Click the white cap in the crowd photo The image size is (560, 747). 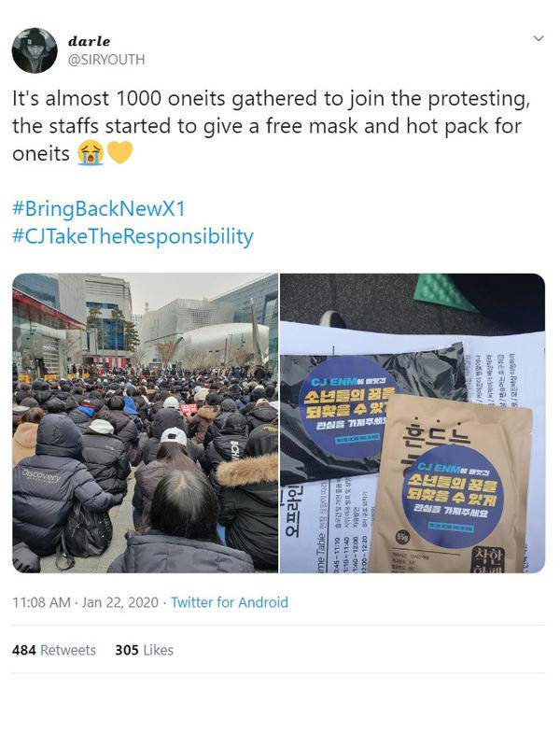point(174,436)
